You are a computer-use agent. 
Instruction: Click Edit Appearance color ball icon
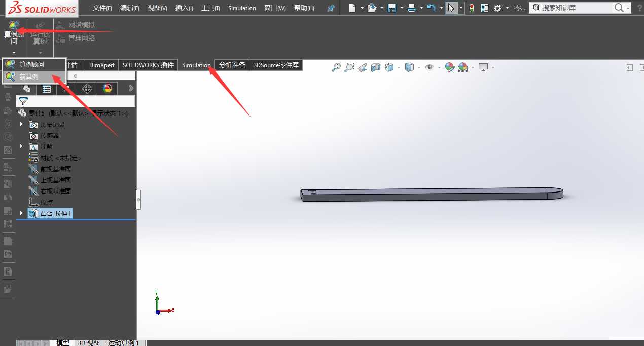(449, 67)
